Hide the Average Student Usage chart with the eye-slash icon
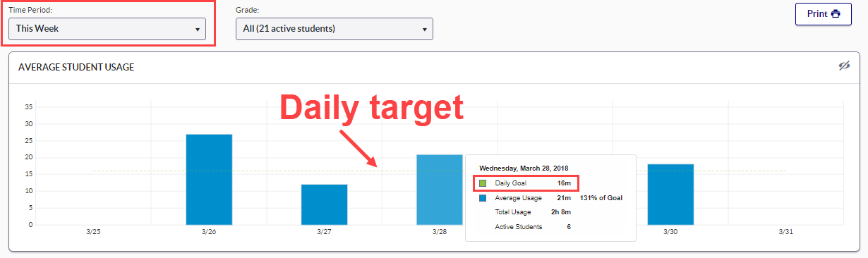The width and height of the screenshot is (868, 258). tap(844, 66)
